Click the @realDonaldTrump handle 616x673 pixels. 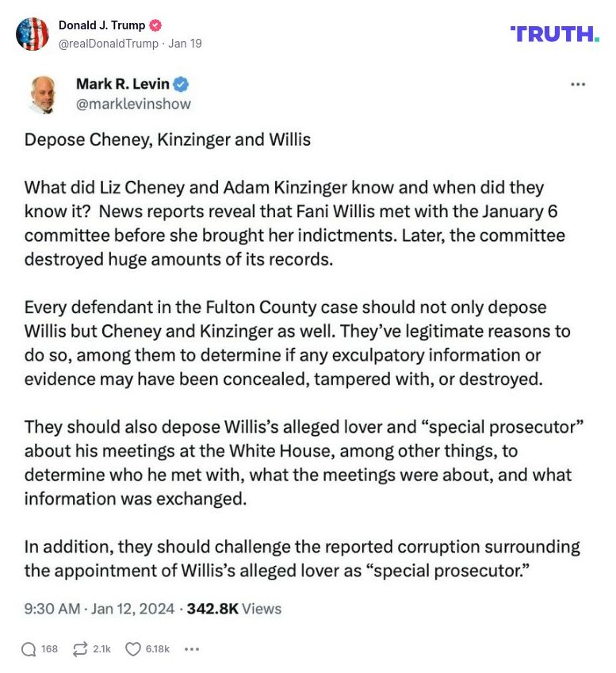pos(109,44)
